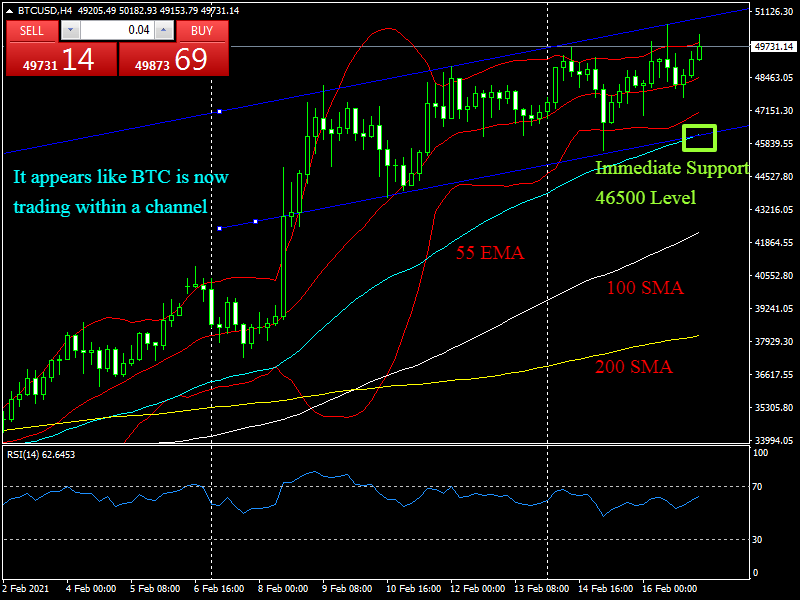Click time axis label 16 Feb 00:00
The height and width of the screenshot is (600, 800).
(x=669, y=588)
